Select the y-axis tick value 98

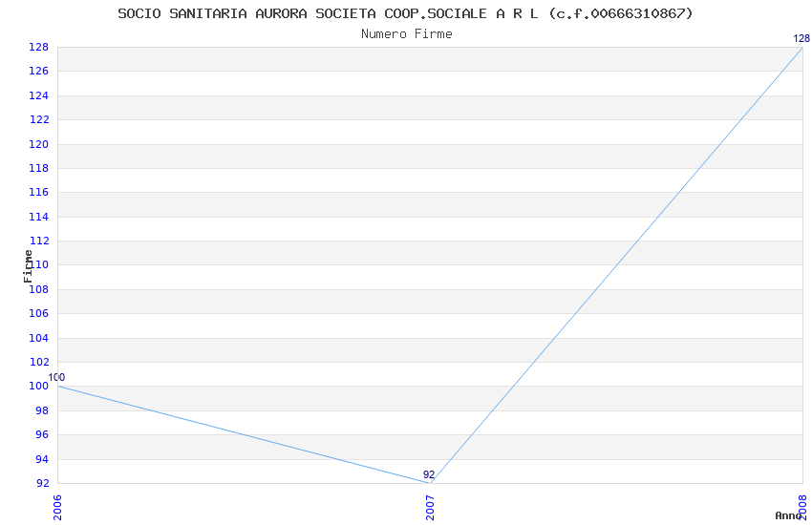coord(42,410)
